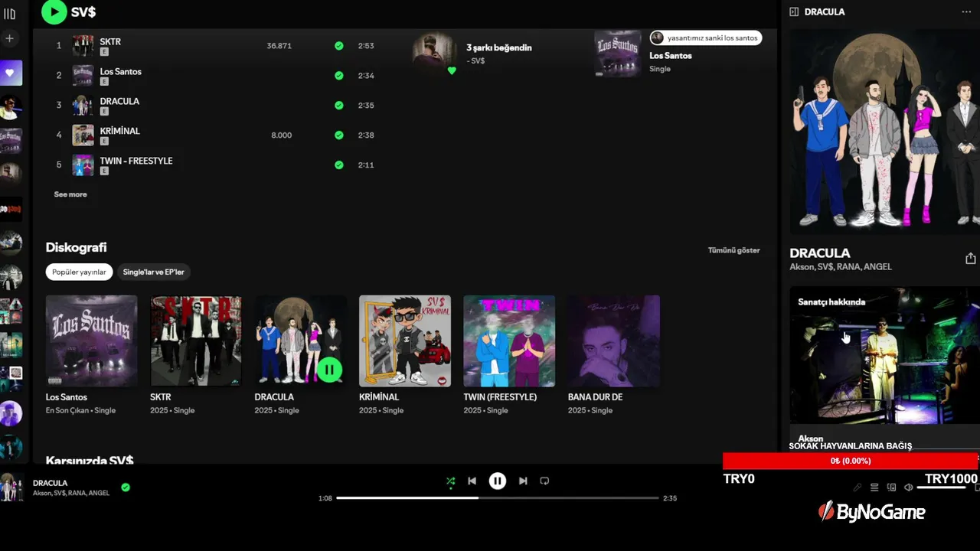Click the 36.871 play count on SKTR

pyautogui.click(x=279, y=46)
